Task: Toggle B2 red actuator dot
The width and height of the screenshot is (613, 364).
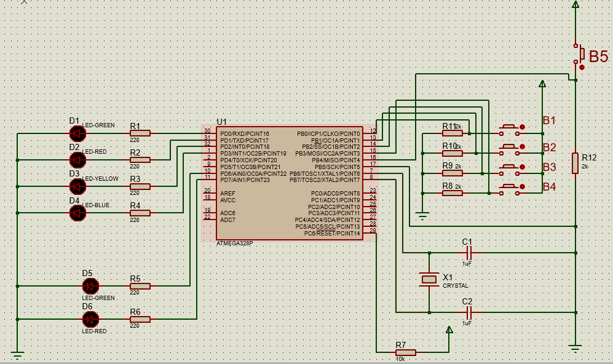Action: coord(522,147)
